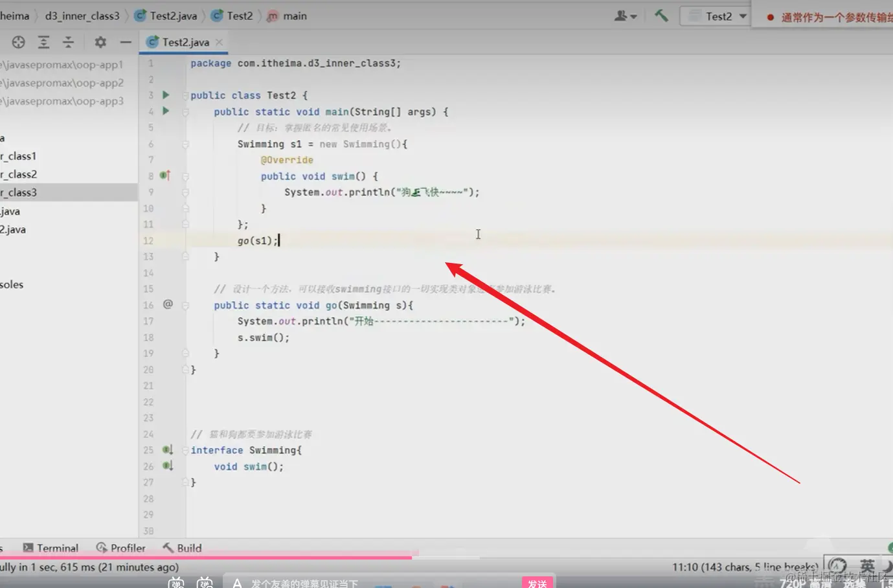Image resolution: width=893 pixels, height=588 pixels.
Task: Click the go method name on line 16
Action: pos(331,305)
